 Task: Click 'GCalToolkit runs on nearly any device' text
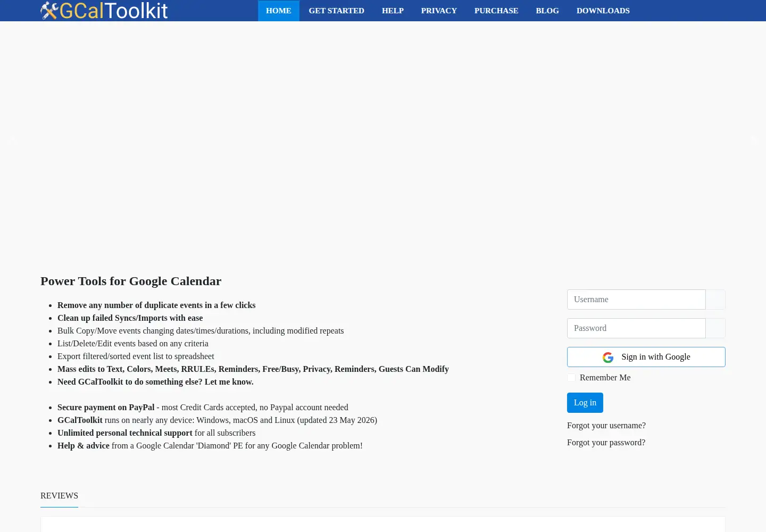point(217,420)
